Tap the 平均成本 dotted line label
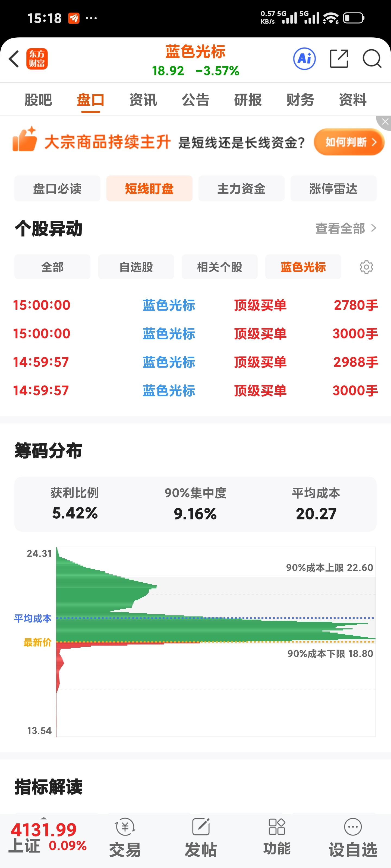391x868 pixels. [33, 618]
